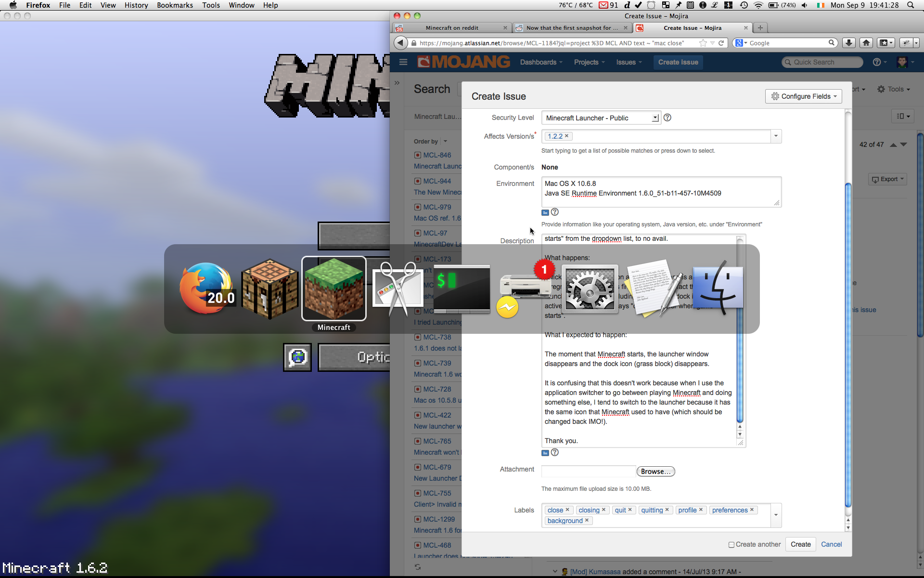Select the Minecraft grass block switcher icon
This screenshot has width=924, height=578.
pos(334,288)
